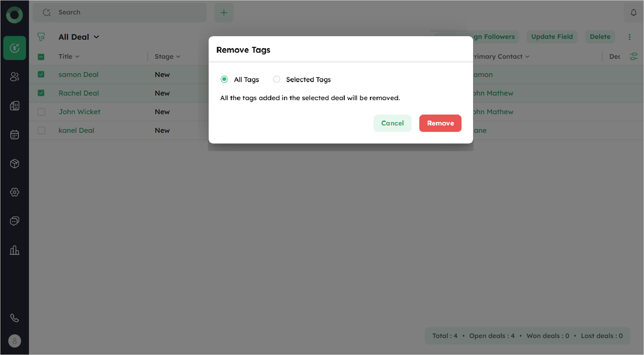Open the Deals module in sidebar

15,48
